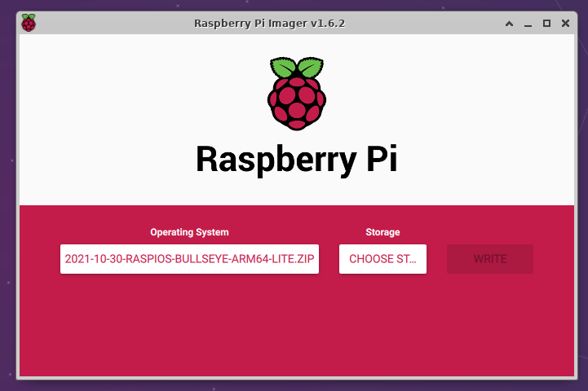Open the operating system selection button showing RASPIOS-BULLSEYE-ARM64-LITE.ZIP

[x=189, y=259]
